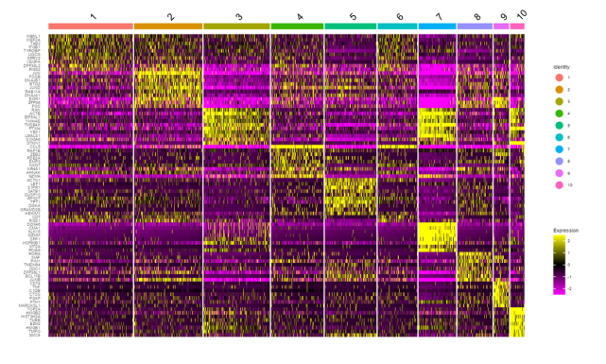
Task: Click cluster label "4" above the heatmap
Action: coord(300,17)
